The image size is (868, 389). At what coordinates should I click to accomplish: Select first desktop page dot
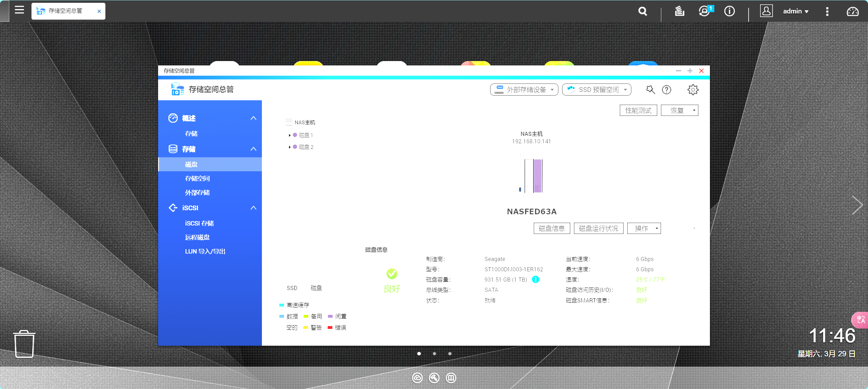(419, 353)
